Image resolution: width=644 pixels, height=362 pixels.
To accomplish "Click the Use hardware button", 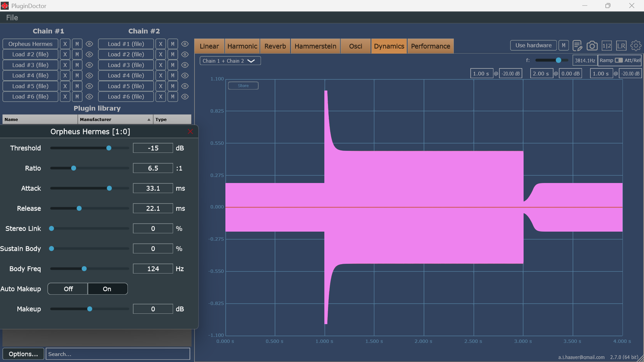I will coord(533,45).
